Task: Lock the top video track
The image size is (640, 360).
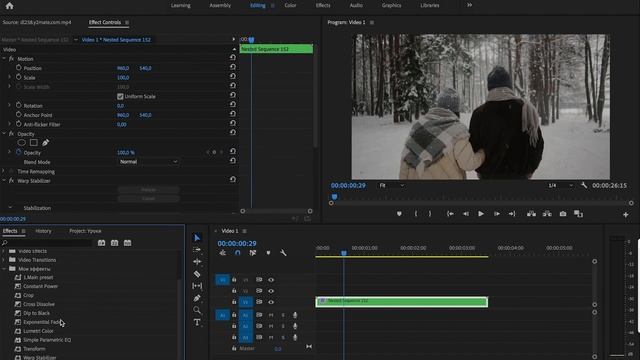Action: pyautogui.click(x=234, y=280)
